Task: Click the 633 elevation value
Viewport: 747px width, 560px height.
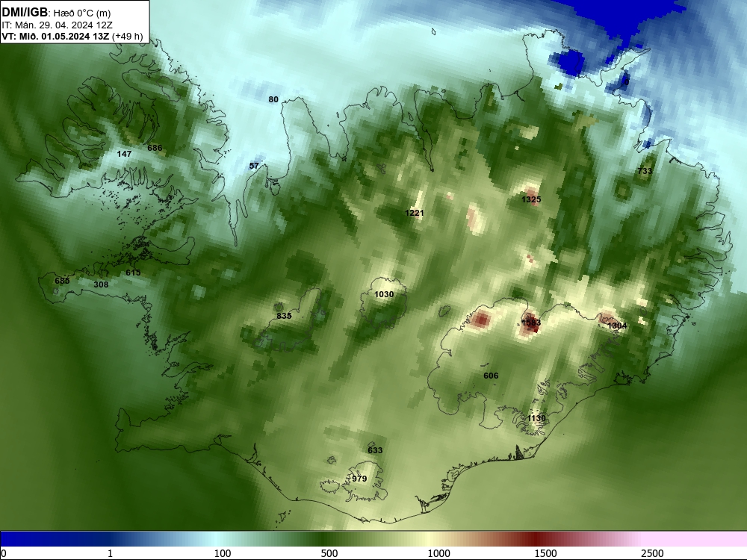Action: click(x=375, y=450)
